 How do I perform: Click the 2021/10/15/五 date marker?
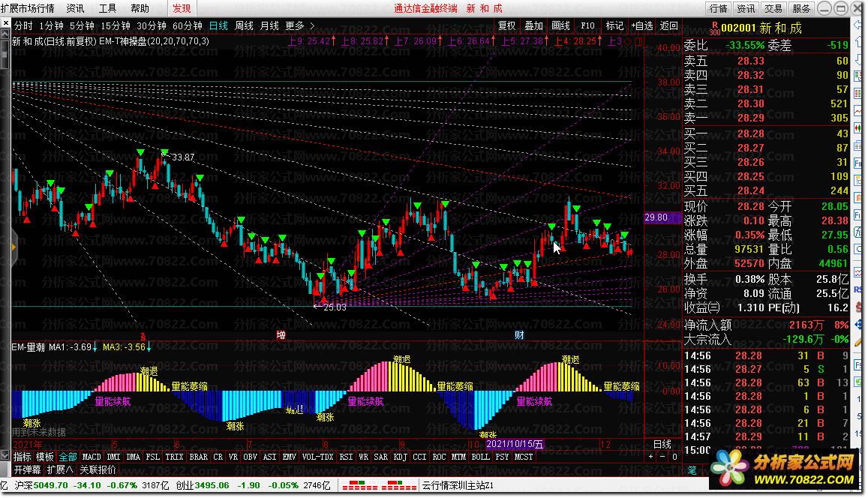tap(515, 444)
